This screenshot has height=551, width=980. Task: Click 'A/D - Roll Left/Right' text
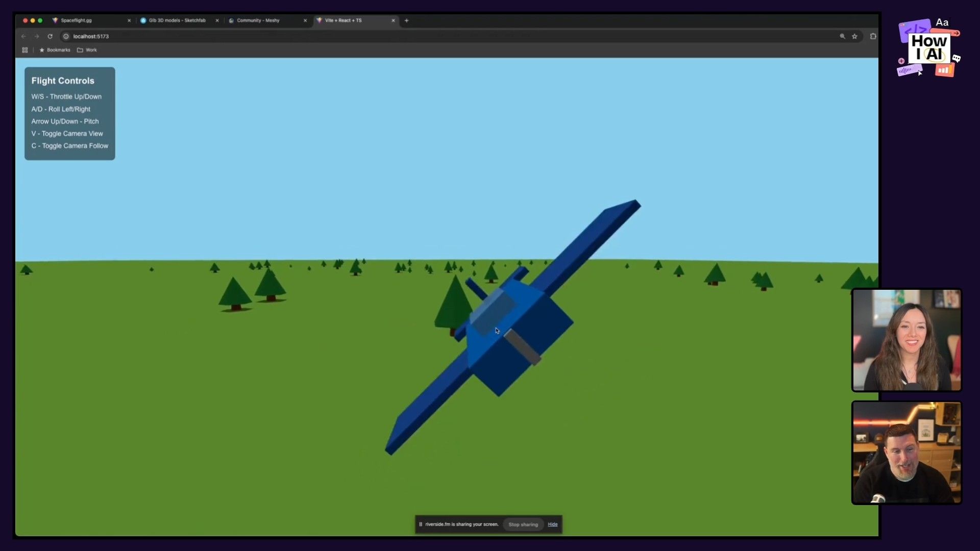pos(61,109)
